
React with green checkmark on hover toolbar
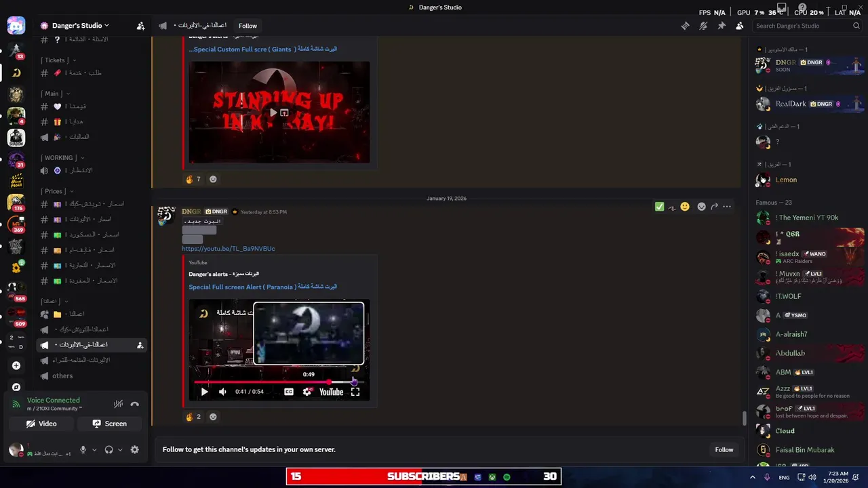(x=659, y=207)
